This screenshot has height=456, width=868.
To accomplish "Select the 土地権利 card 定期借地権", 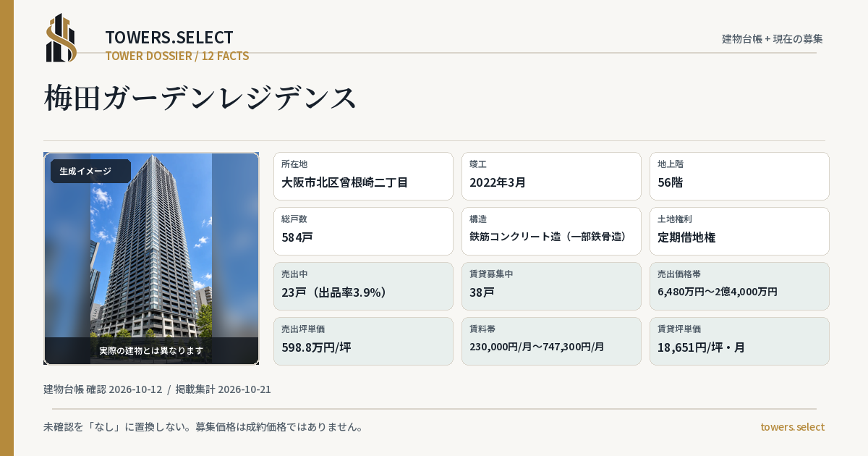I will tap(739, 231).
